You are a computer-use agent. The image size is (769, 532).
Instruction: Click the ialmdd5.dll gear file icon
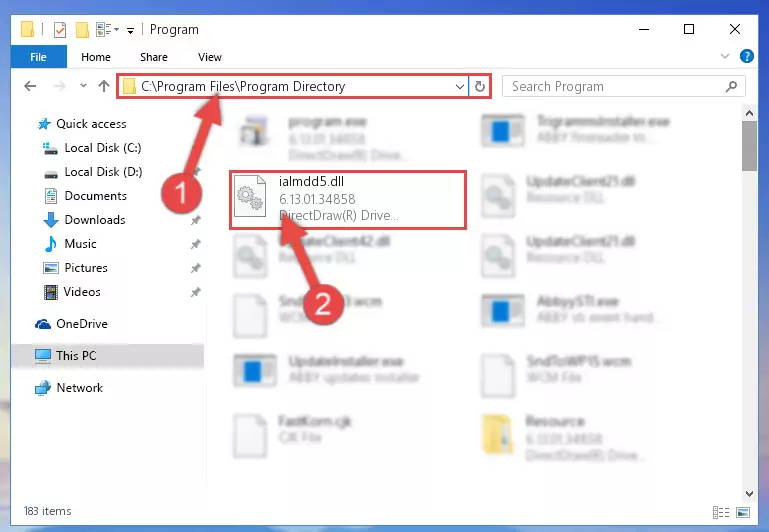pyautogui.click(x=250, y=198)
